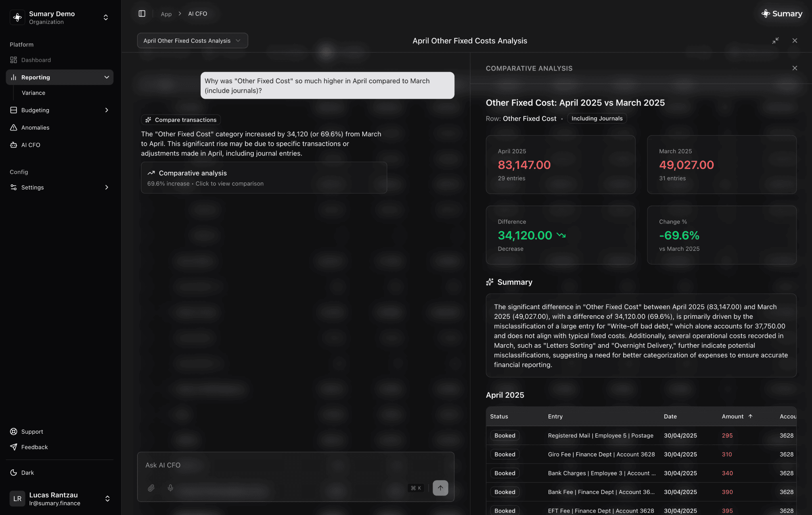Click the Compare transactions chip
Screen dimensions: 812x515
pyautogui.click(x=181, y=120)
